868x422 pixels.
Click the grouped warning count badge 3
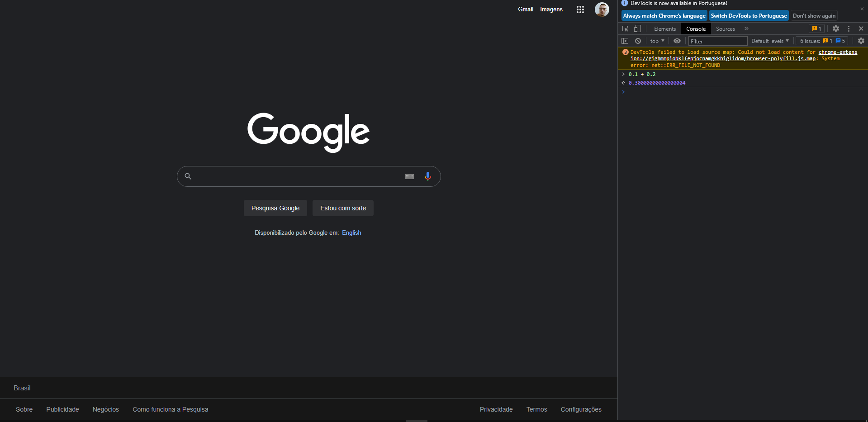pyautogui.click(x=626, y=52)
